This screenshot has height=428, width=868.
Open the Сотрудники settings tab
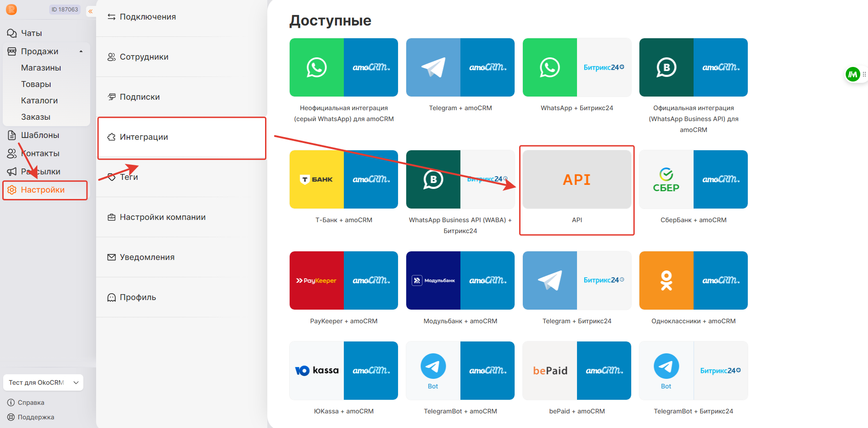point(181,57)
